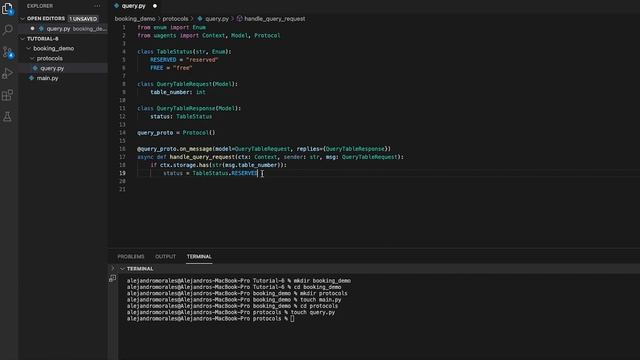The width and height of the screenshot is (640, 360).
Task: Collapse the protocols folder
Action: pos(32,58)
